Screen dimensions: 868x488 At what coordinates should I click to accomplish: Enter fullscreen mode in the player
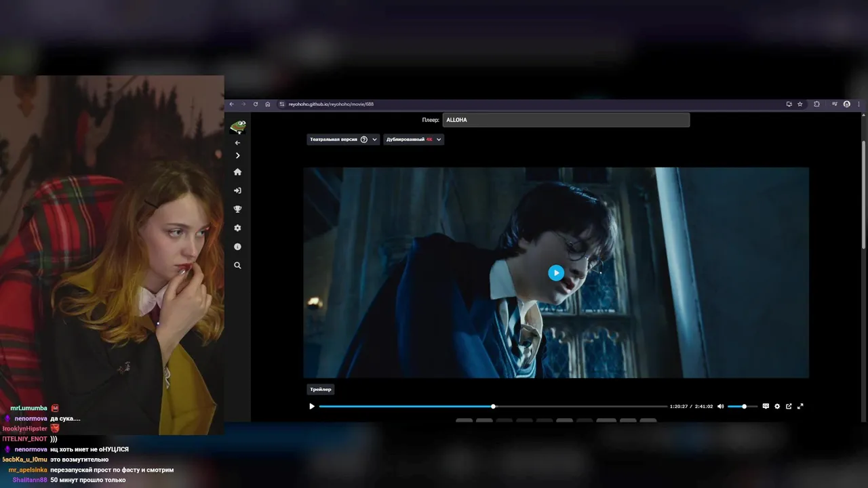click(800, 407)
